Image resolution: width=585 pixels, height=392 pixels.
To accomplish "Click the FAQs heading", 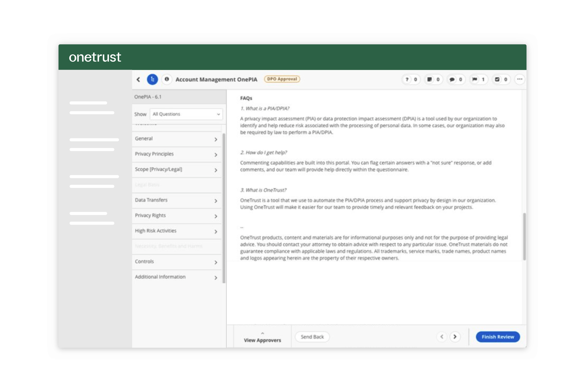I will (246, 98).
